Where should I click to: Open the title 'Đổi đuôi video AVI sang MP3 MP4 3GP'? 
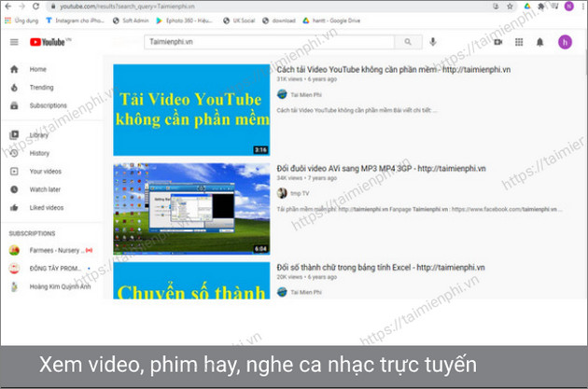[381, 169]
